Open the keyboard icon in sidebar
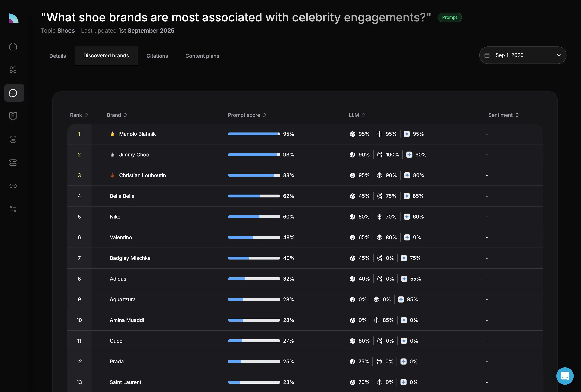The height and width of the screenshot is (392, 581). point(13,163)
